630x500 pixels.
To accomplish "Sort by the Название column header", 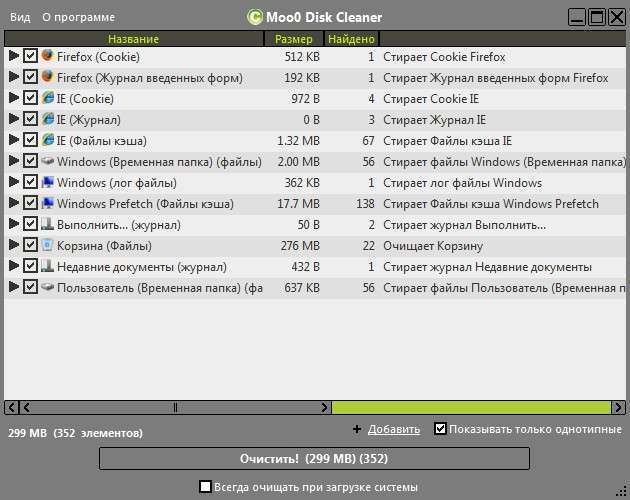I will click(x=133, y=39).
